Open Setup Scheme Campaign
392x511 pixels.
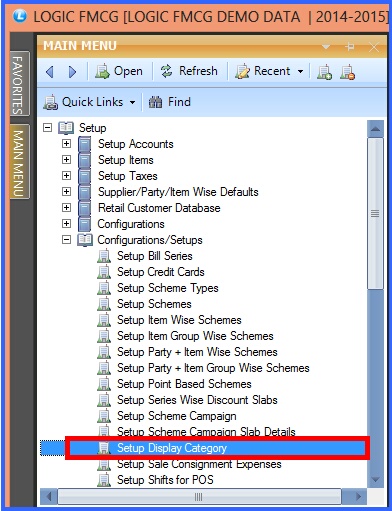coord(177,416)
